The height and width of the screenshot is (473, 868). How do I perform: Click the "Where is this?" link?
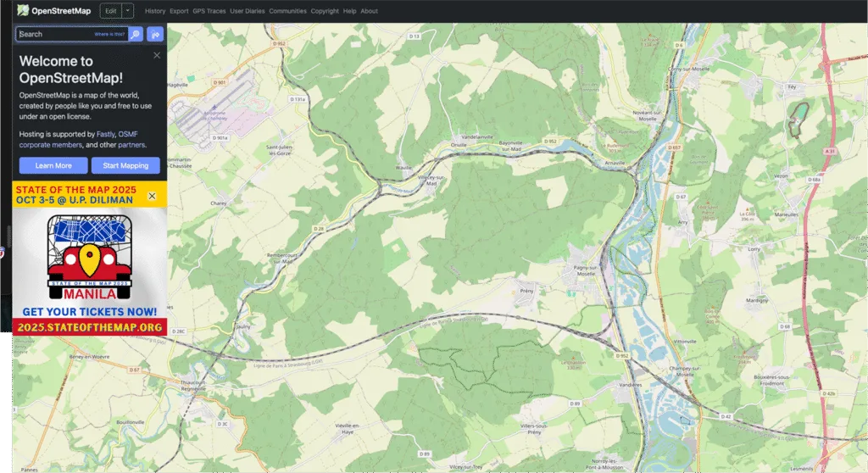tap(109, 34)
